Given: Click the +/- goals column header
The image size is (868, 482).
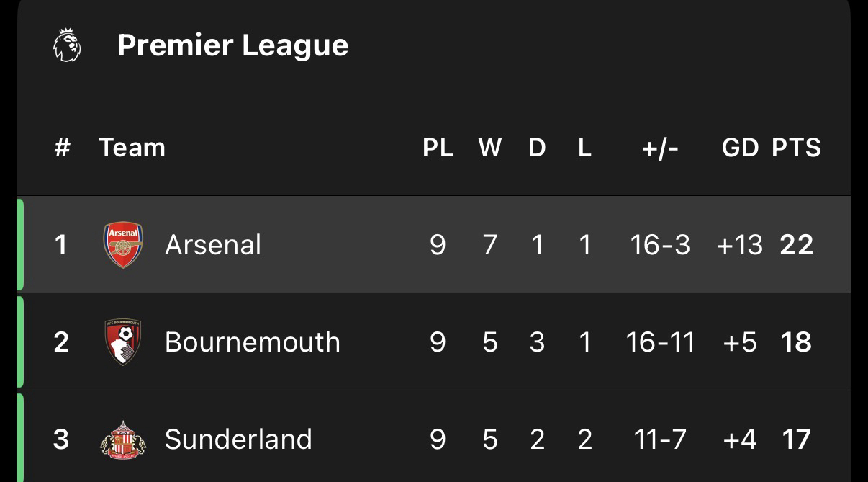Looking at the screenshot, I should (660, 148).
